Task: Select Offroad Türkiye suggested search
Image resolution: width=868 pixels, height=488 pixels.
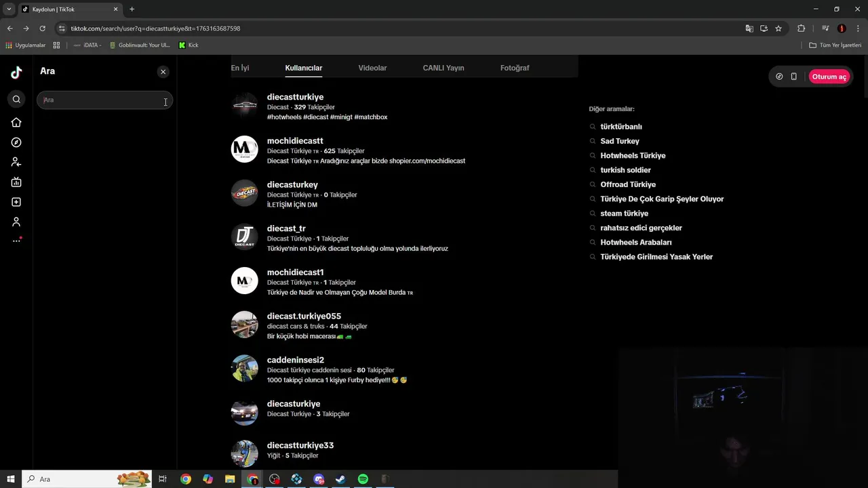Action: [x=628, y=184]
